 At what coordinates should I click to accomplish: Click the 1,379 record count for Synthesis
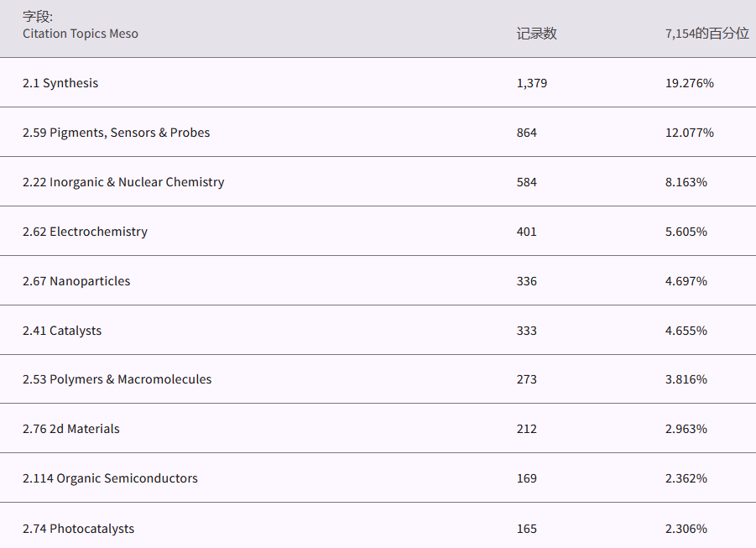[x=532, y=83]
